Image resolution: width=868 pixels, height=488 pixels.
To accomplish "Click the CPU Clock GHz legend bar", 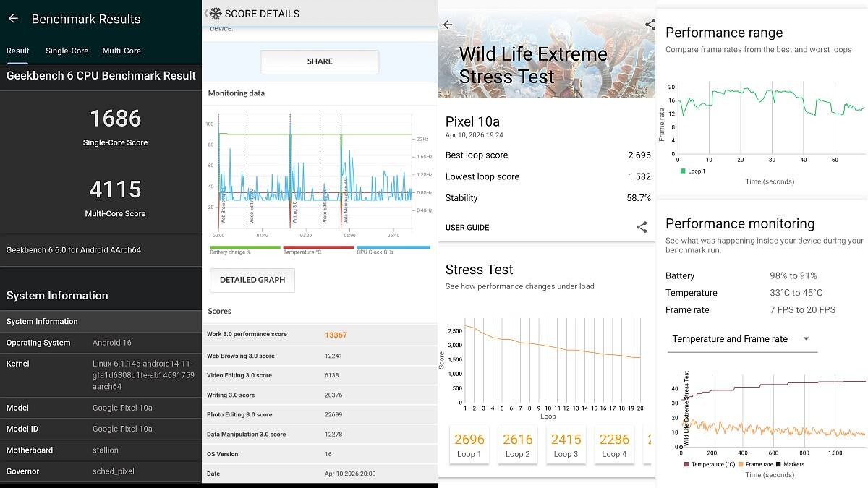I will pos(393,247).
